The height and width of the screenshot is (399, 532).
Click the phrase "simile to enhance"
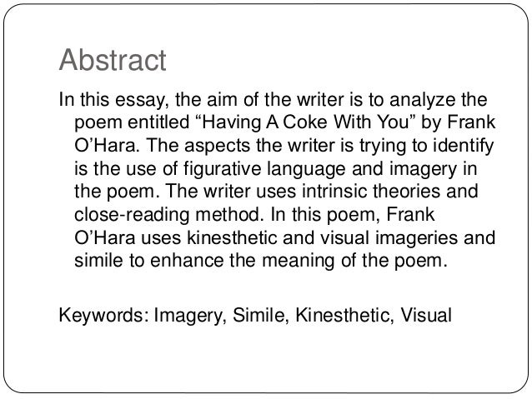(149, 261)
